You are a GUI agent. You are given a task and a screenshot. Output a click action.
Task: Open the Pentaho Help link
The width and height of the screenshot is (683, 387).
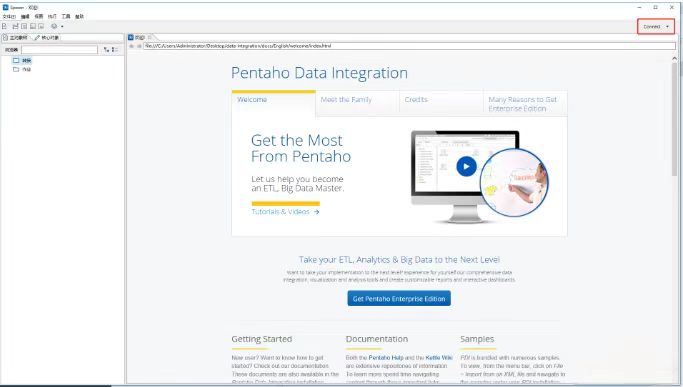tap(385, 358)
